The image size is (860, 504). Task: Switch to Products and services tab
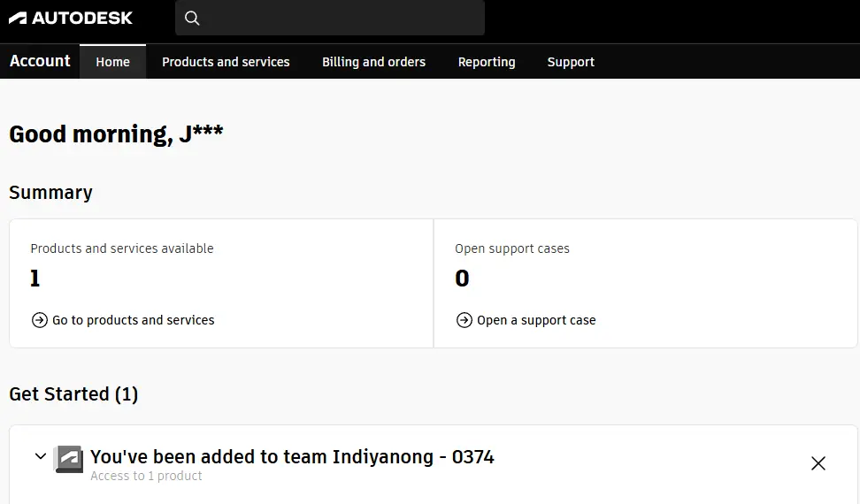coord(226,62)
